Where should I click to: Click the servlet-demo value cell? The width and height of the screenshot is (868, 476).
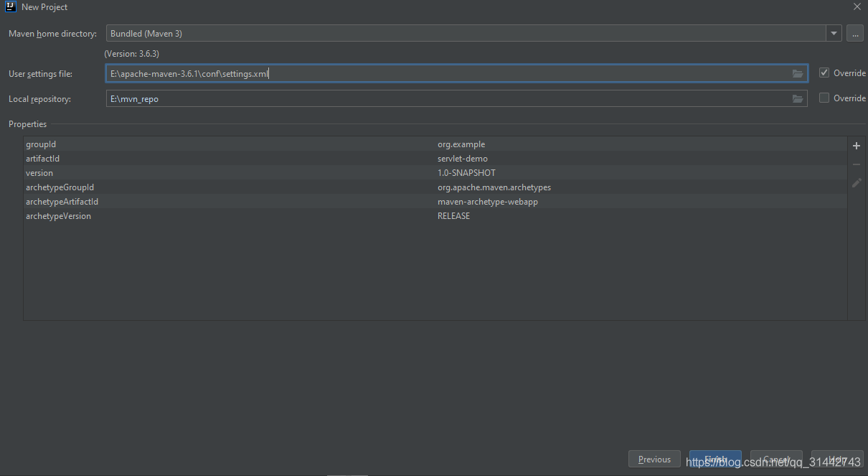(463, 159)
